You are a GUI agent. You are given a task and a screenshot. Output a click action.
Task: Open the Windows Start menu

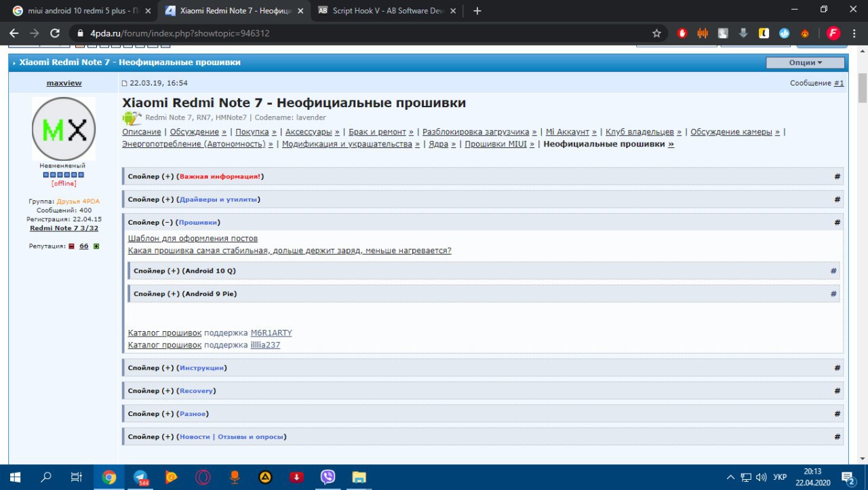point(15,477)
